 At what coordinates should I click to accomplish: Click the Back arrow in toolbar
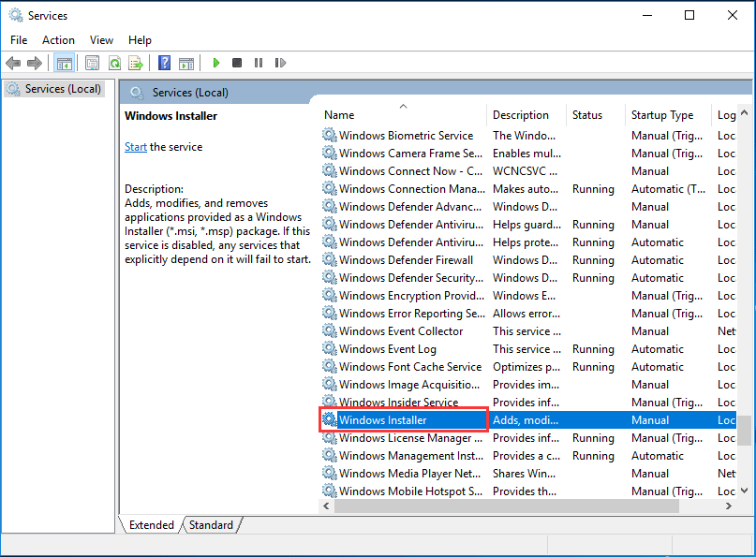coord(13,63)
